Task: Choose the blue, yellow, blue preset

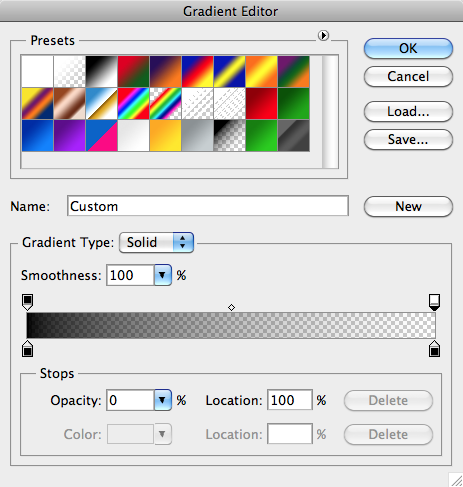Action: (x=229, y=71)
